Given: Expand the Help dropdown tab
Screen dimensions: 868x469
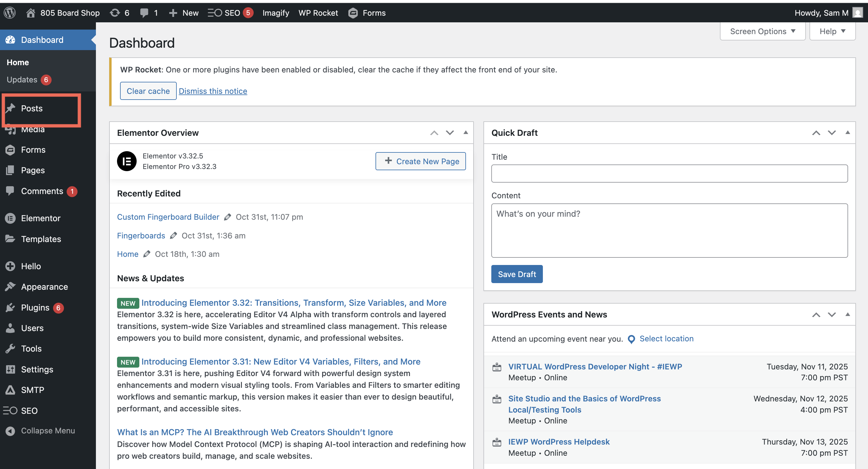Looking at the screenshot, I should click(x=832, y=31).
